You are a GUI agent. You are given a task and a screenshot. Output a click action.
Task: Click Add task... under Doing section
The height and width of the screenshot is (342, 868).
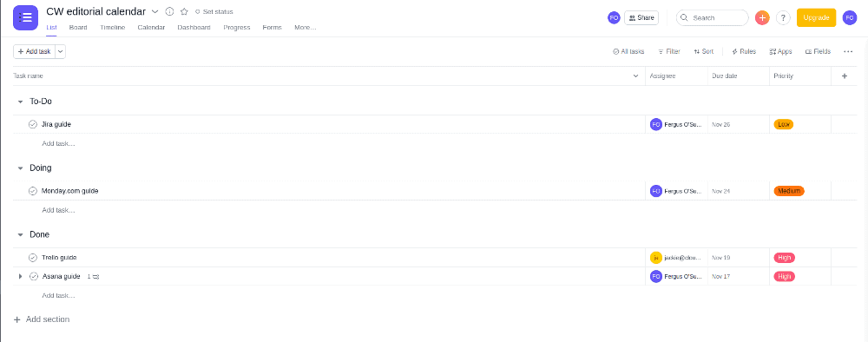click(58, 210)
